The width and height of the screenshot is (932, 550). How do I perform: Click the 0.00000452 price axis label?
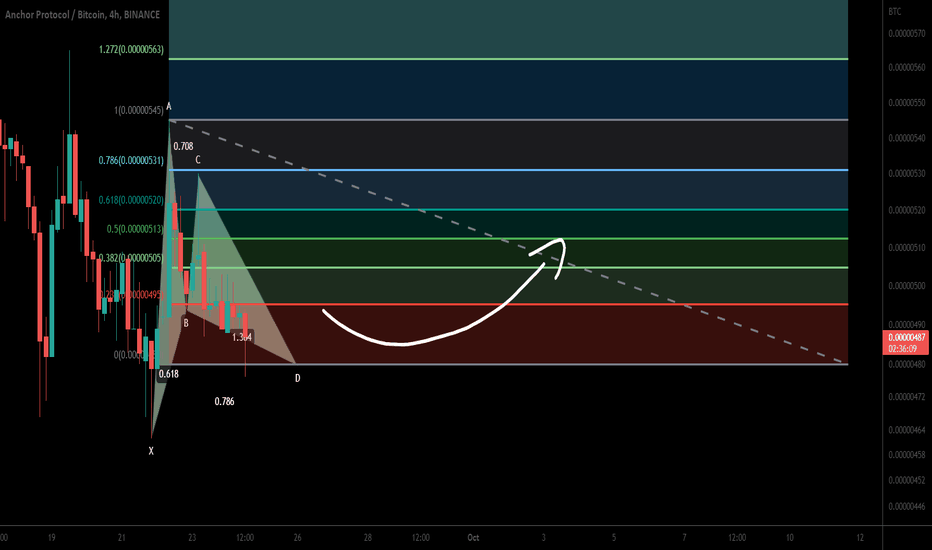907,480
